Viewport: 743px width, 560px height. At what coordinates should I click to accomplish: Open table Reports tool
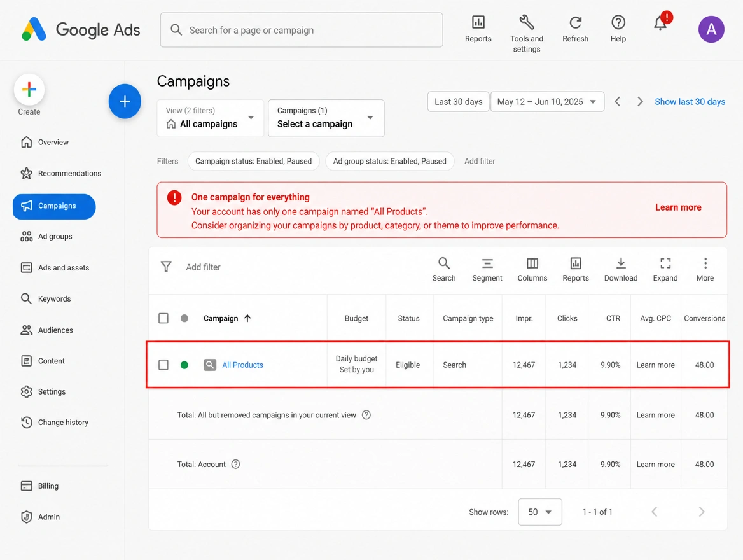575,269
